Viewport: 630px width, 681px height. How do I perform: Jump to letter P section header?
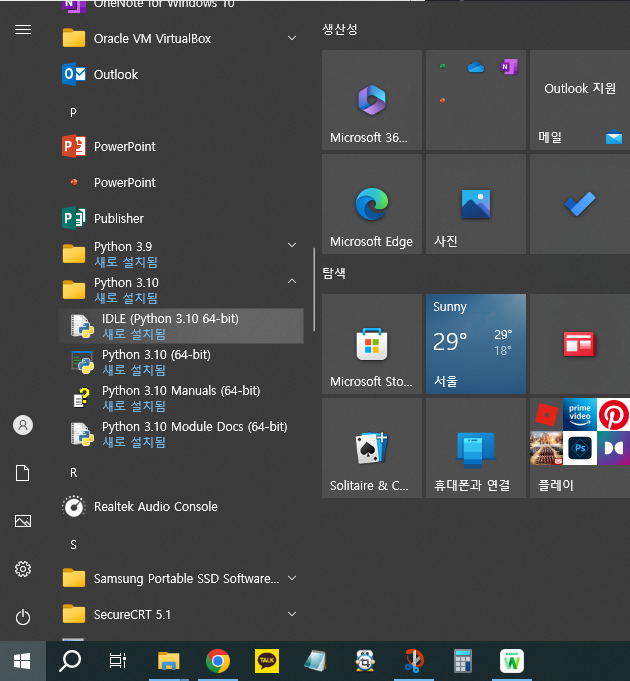[73, 113]
